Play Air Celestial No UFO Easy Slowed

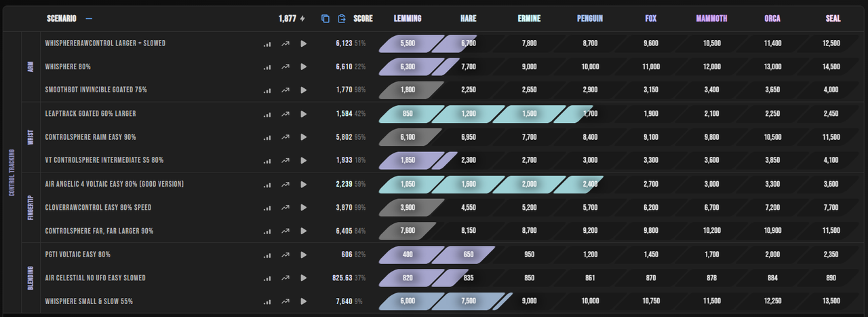click(x=304, y=278)
